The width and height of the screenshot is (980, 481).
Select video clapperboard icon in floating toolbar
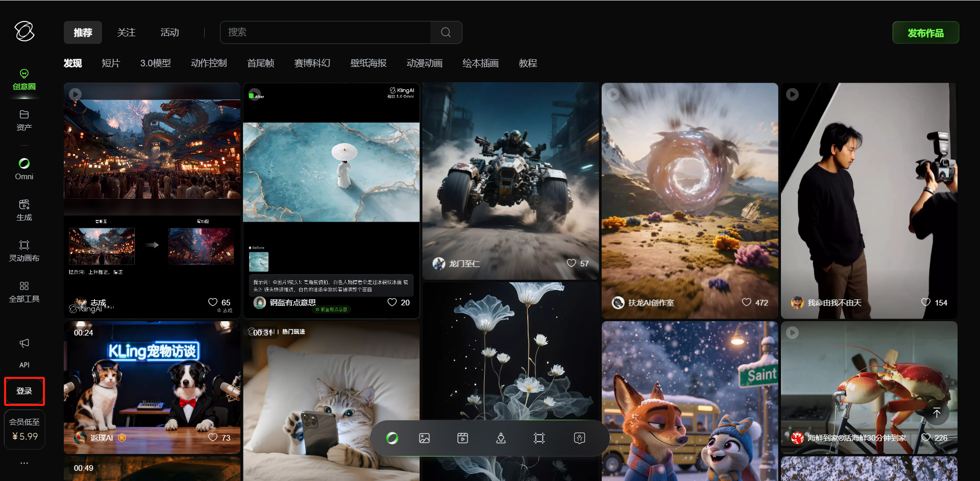pos(462,438)
